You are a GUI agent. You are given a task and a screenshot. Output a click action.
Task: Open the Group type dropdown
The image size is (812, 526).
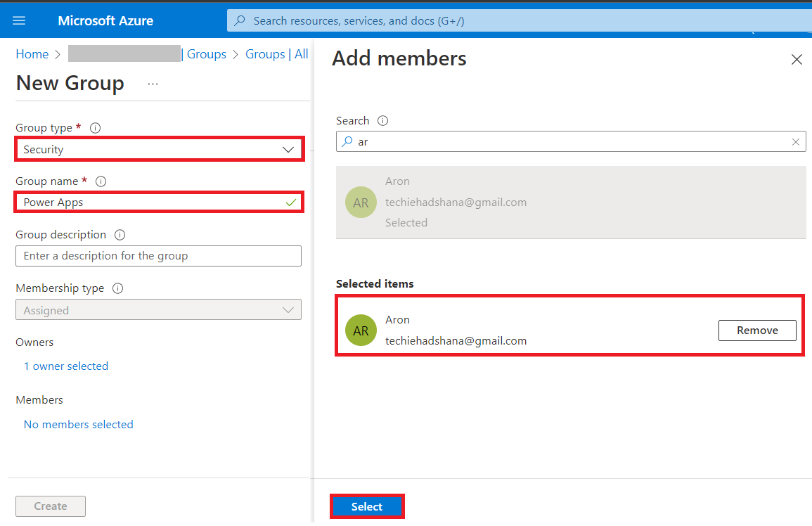point(288,149)
